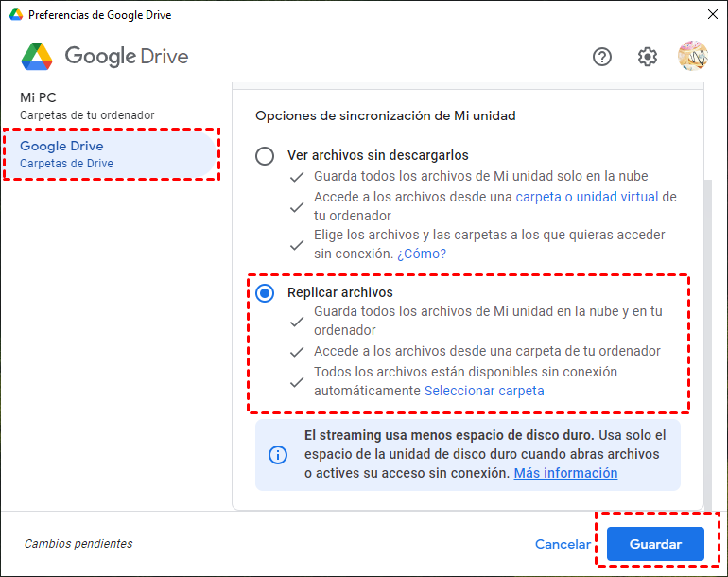Click 'El streaming usa menos espacio de disco duro.' text
Screen dimensions: 728x577
(449, 435)
